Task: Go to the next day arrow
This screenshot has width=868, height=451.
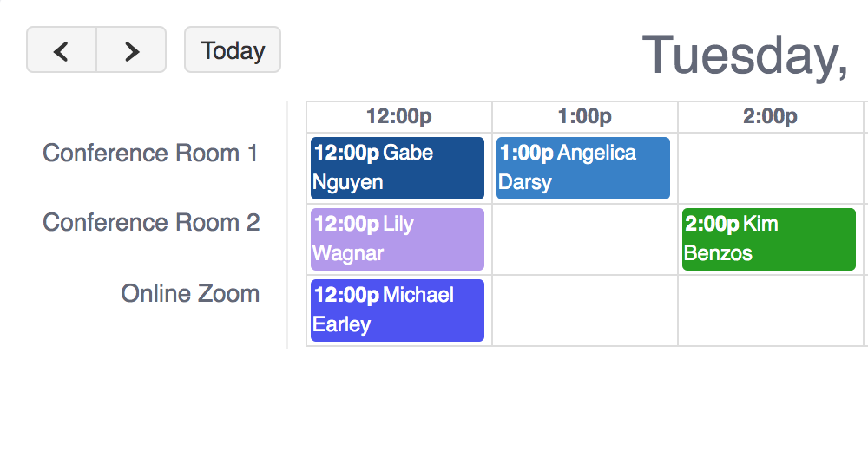Action: [131, 50]
